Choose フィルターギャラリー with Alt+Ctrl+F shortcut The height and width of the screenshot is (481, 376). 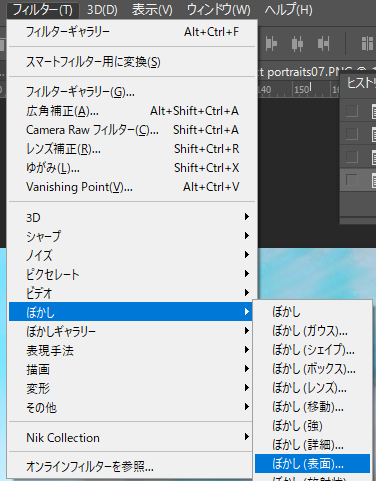pos(132,32)
